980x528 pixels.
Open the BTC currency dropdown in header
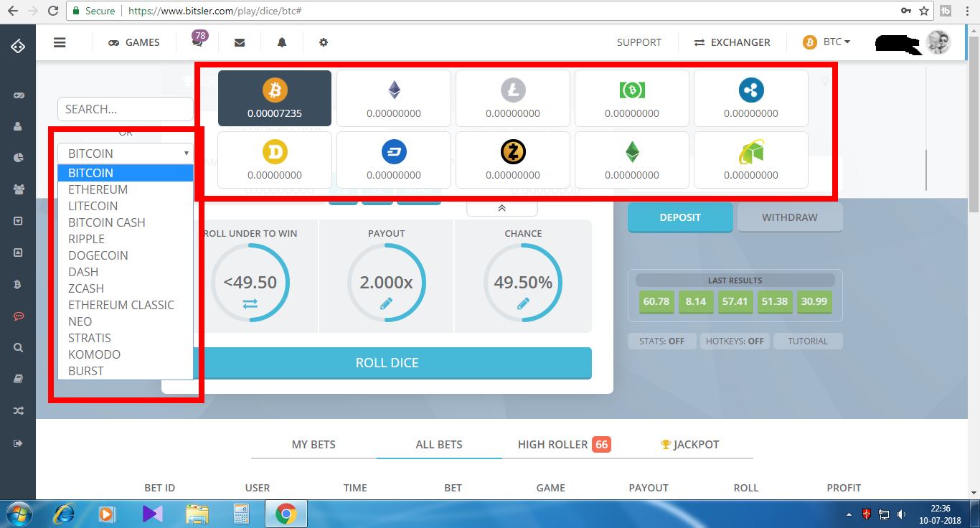[826, 42]
